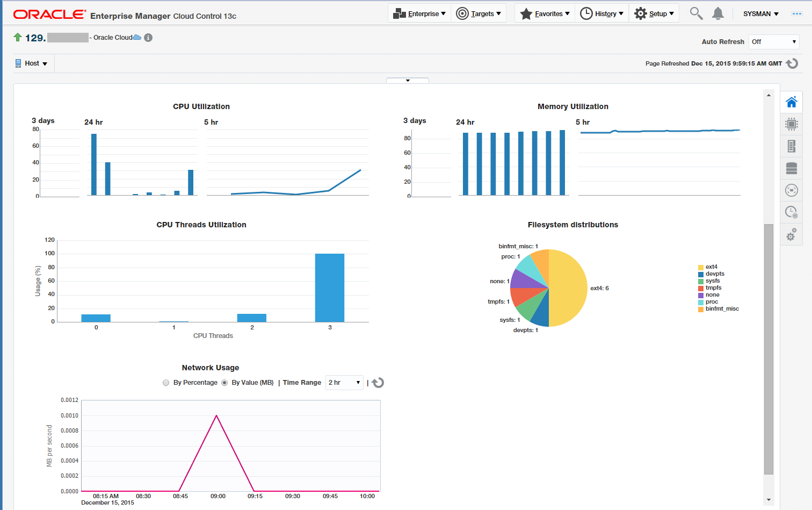This screenshot has height=510, width=812.
Task: Expand the Host menu
Action: click(x=31, y=63)
